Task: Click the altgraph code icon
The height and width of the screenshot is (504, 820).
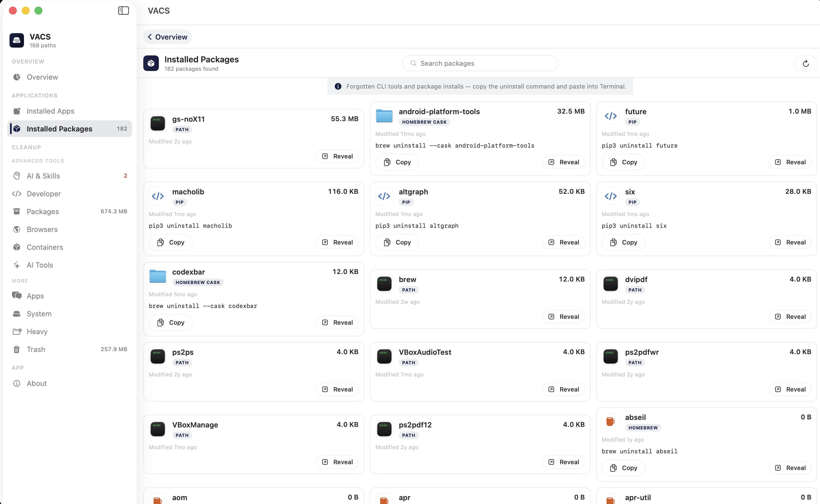Action: pos(384,196)
